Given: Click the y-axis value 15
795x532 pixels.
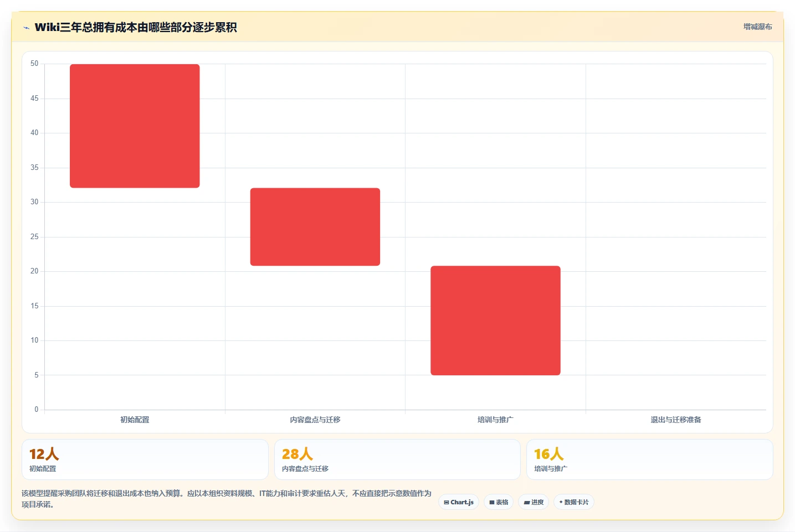Looking at the screenshot, I should (34, 306).
